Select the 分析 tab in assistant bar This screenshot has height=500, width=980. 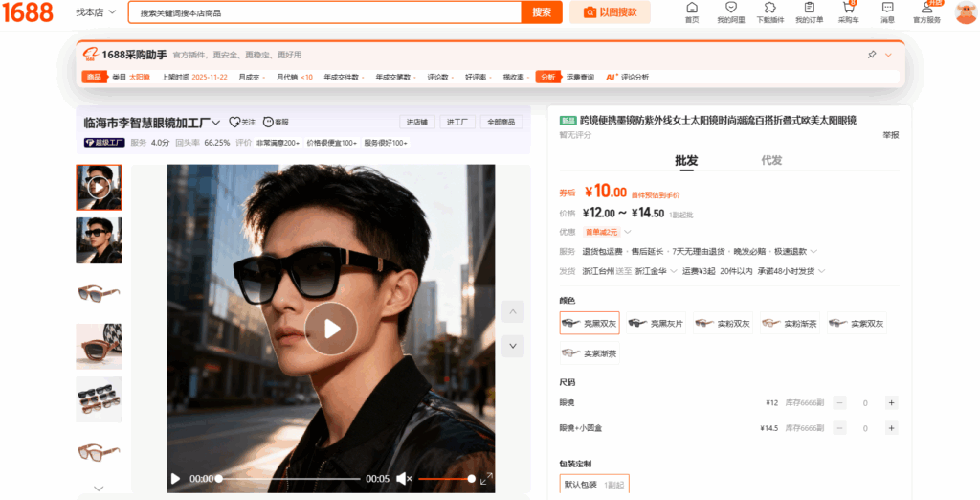[547, 77]
